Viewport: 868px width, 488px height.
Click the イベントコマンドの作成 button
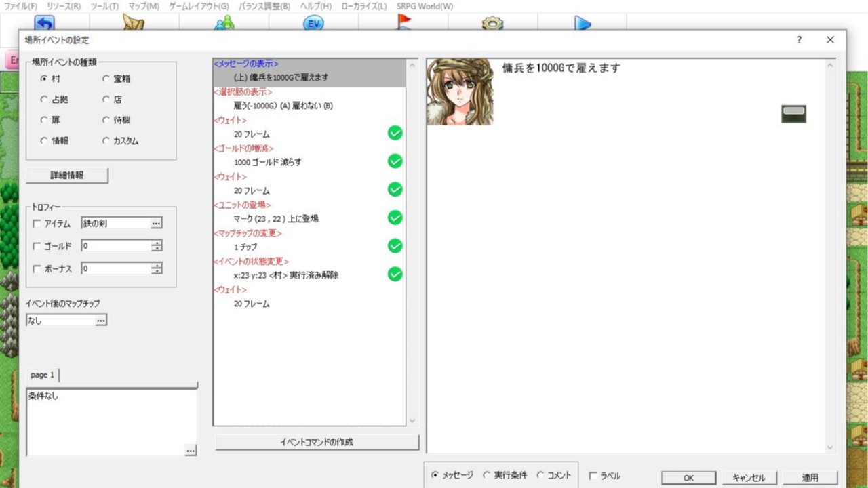[316, 441]
